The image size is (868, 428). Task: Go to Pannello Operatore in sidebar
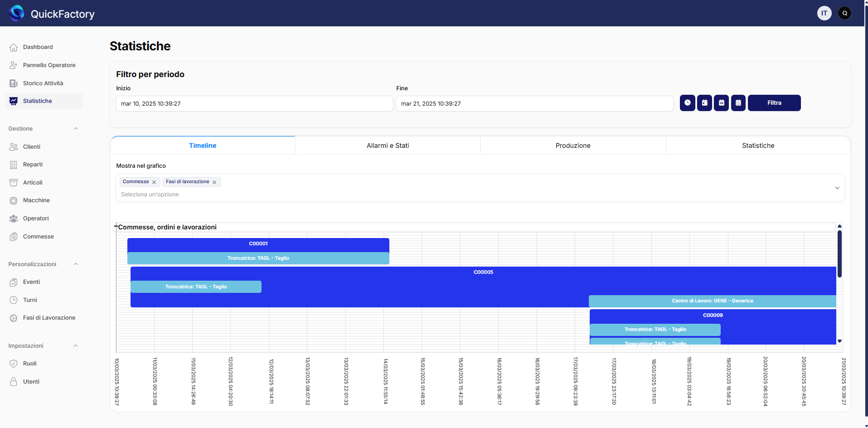[x=49, y=65]
